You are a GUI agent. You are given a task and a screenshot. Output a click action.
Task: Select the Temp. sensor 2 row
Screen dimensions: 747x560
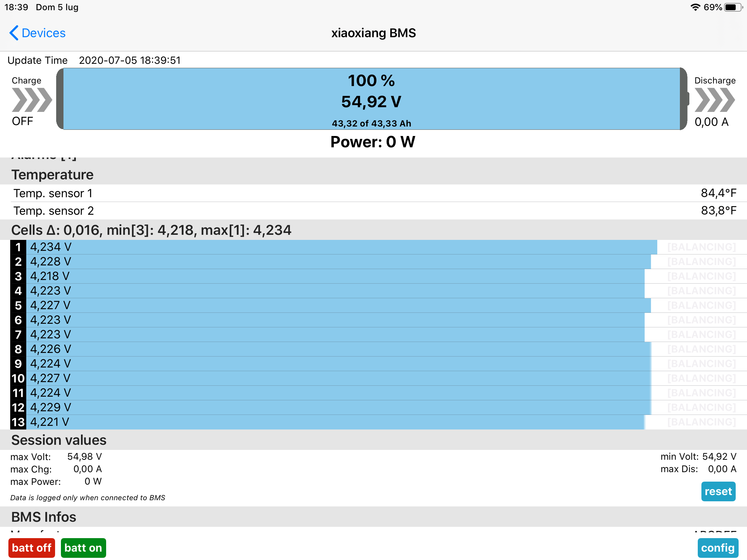pyautogui.click(x=373, y=211)
